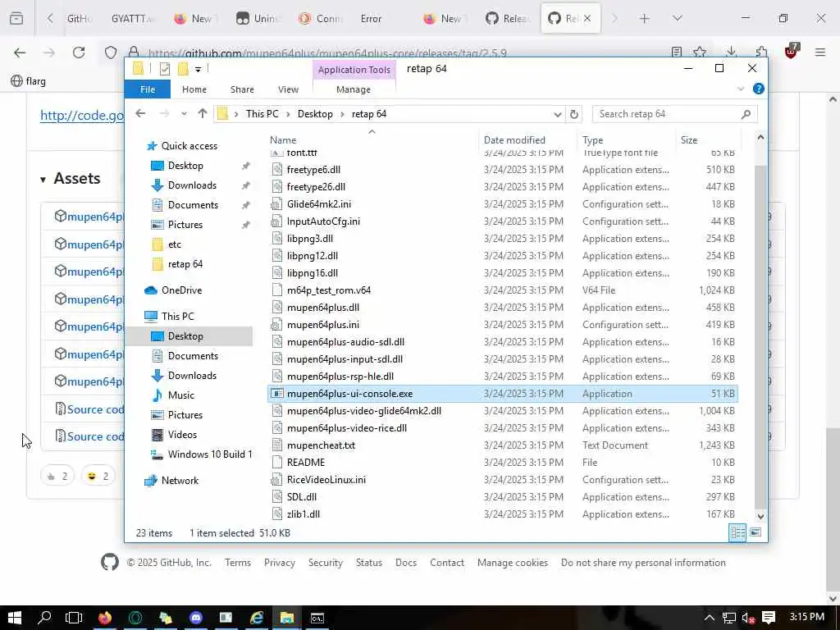Open Command Prompt from the taskbar
Image resolution: width=840 pixels, height=630 pixels.
[x=317, y=618]
